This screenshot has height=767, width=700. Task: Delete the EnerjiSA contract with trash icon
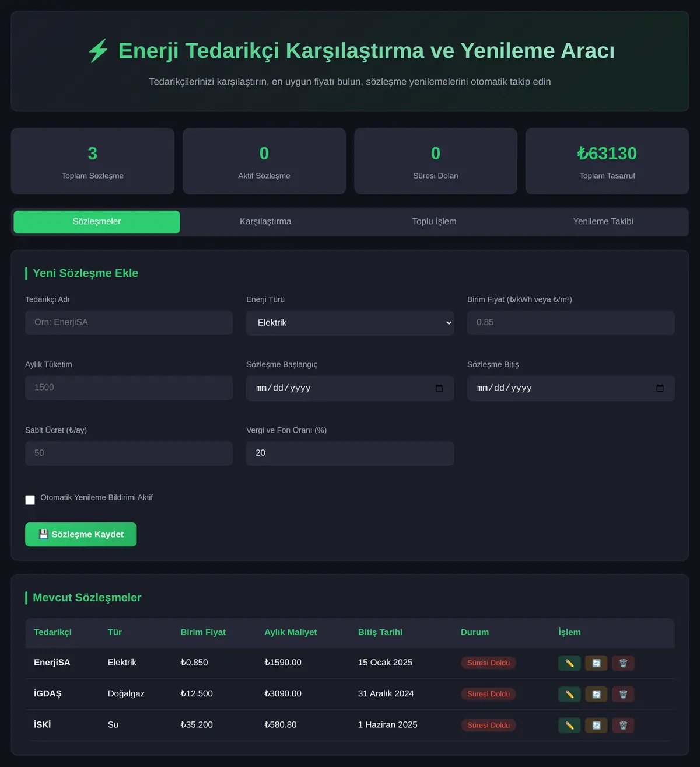[623, 663]
